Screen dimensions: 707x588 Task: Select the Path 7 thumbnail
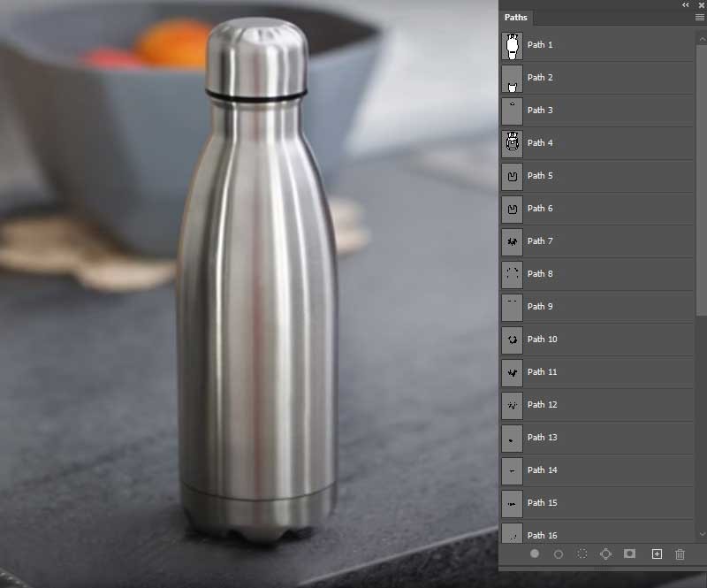[513, 242]
